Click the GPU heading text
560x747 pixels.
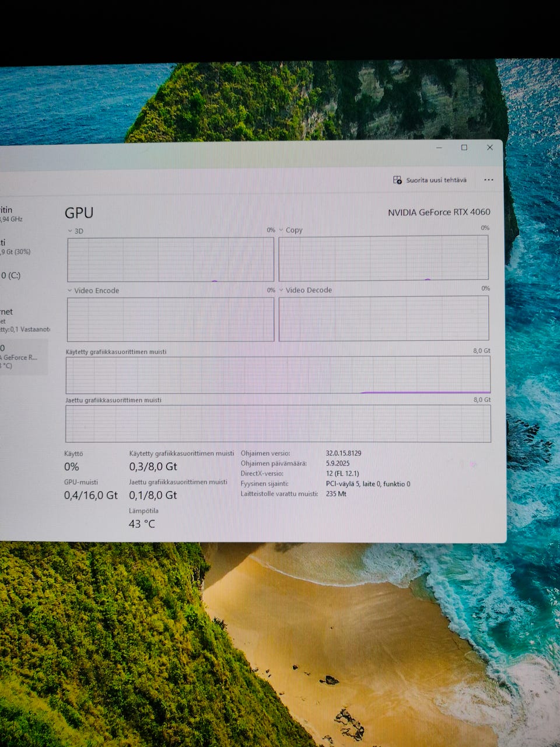click(79, 213)
